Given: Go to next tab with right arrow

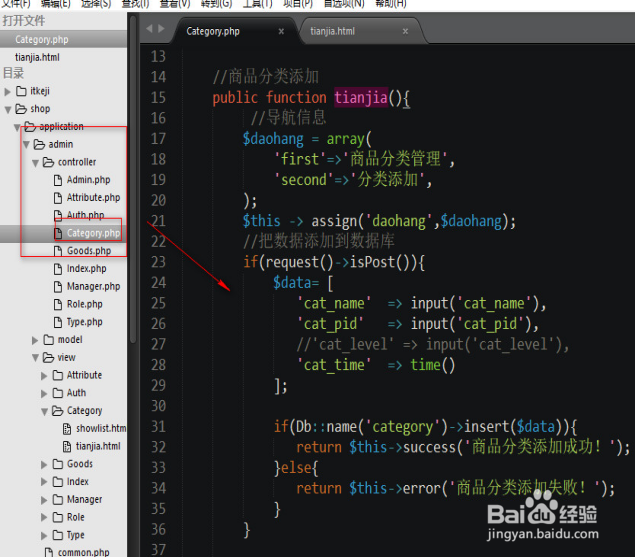Looking at the screenshot, I should pos(162,28).
